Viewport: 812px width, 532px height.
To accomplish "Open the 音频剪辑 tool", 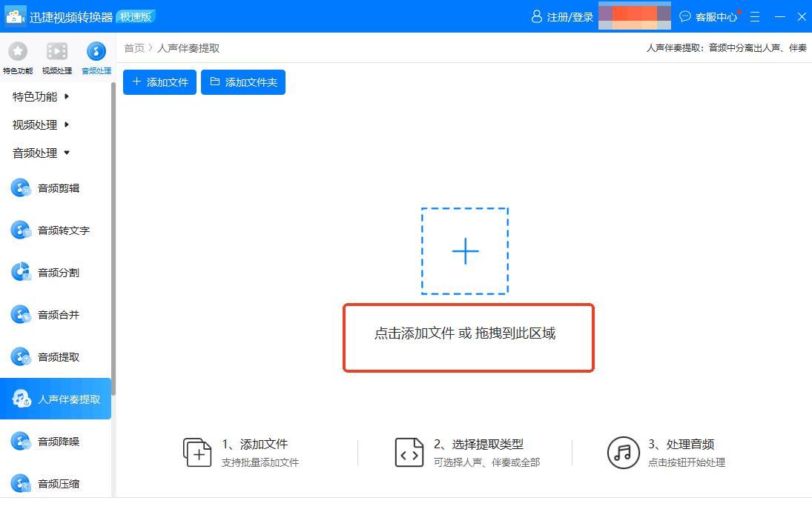I will click(x=58, y=188).
